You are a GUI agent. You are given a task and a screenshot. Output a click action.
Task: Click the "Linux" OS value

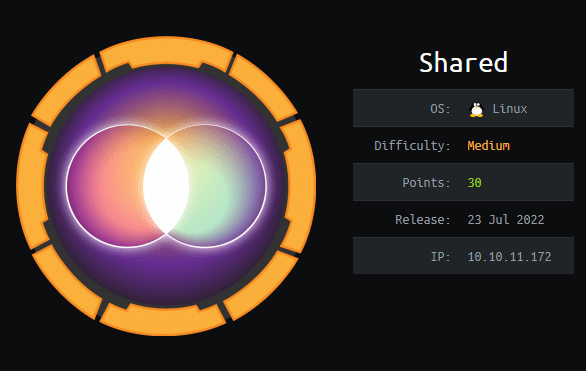coord(510,109)
